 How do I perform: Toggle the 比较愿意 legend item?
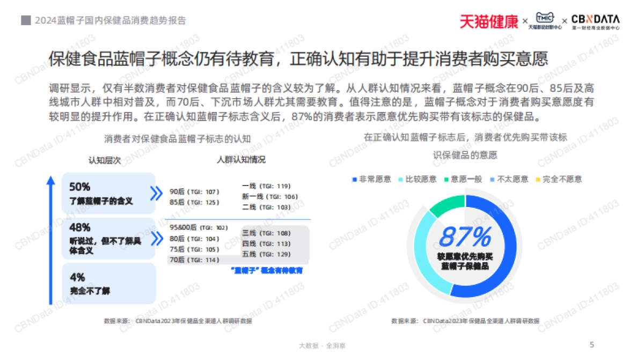pos(416,180)
